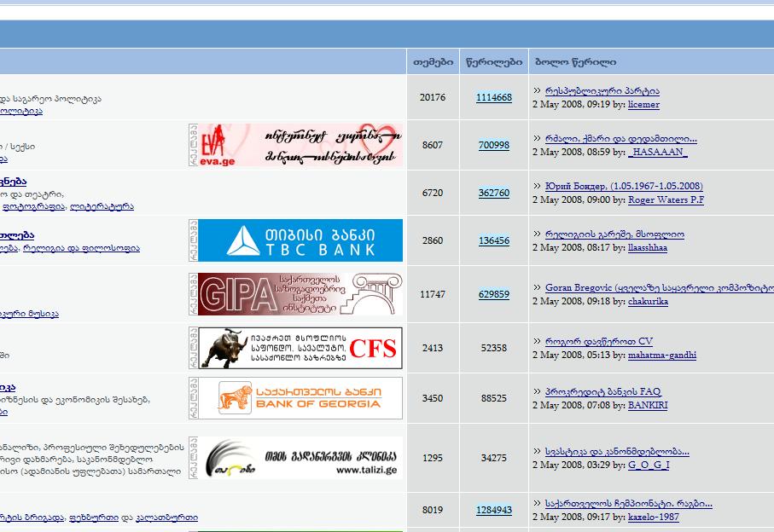Viewport: 774px width, 532px height.
Task: View profile of user mahatma-gandhi
Action: [x=662, y=355]
